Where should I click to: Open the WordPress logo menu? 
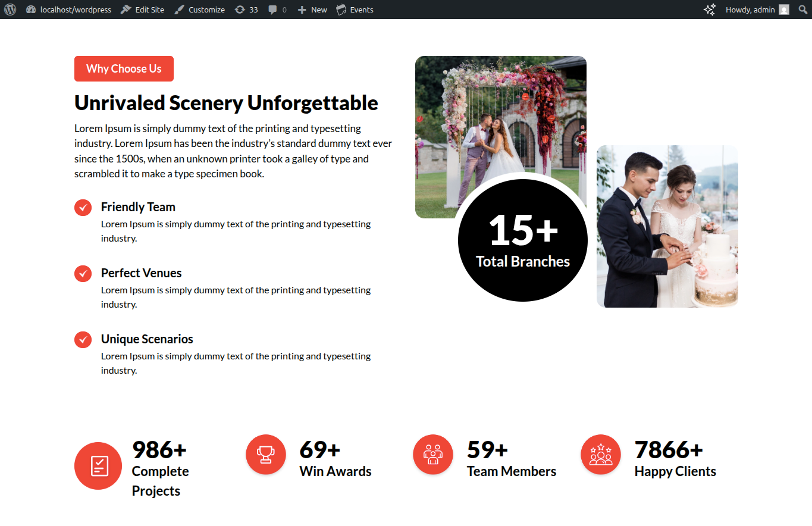point(10,10)
